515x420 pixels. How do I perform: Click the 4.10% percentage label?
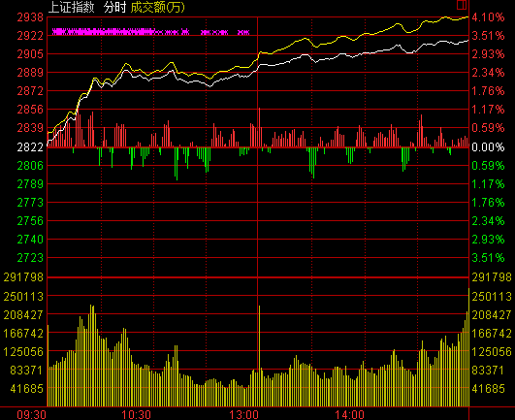tap(488, 17)
